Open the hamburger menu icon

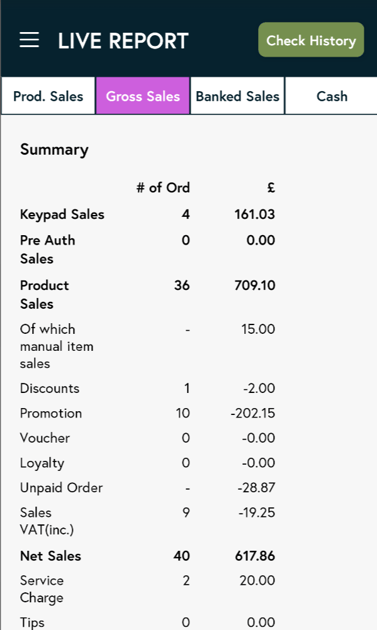(29, 40)
